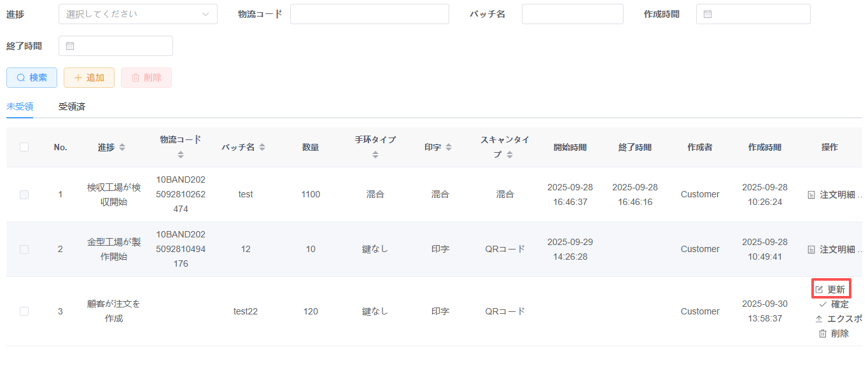Check the checkbox for row 1
Image resolution: width=868 pixels, height=373 pixels.
[x=24, y=195]
